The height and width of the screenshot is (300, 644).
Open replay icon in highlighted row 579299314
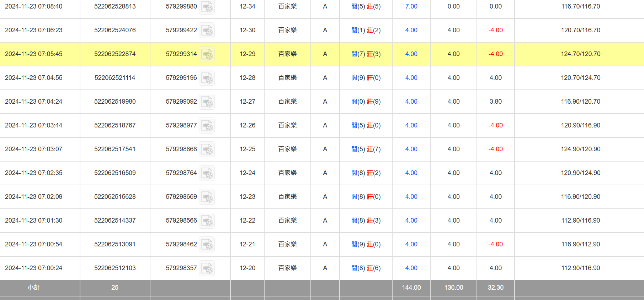tap(207, 54)
